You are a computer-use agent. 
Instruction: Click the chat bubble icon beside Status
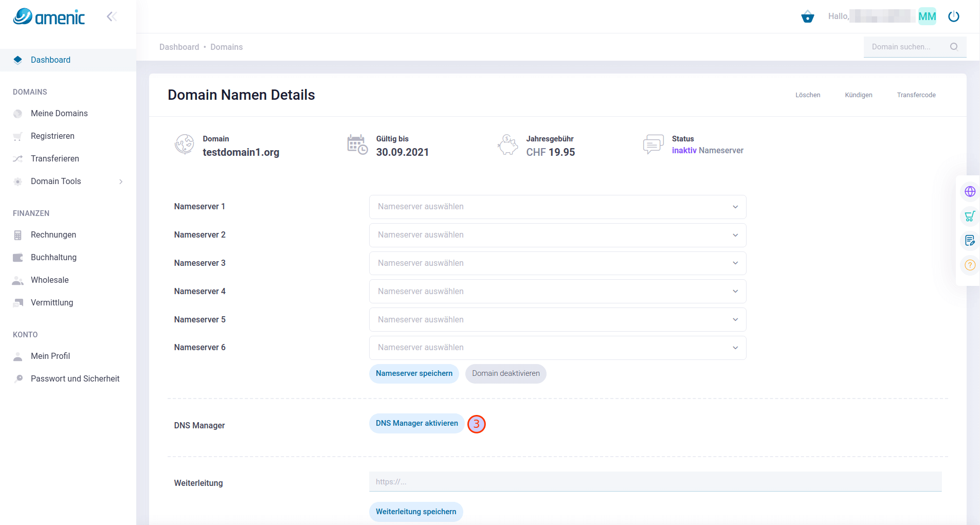653,144
